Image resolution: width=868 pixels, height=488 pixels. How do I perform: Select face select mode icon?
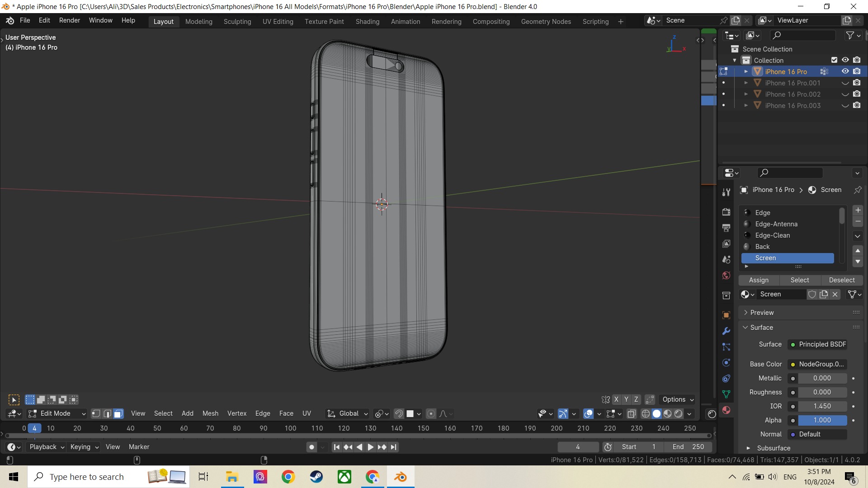pos(118,413)
